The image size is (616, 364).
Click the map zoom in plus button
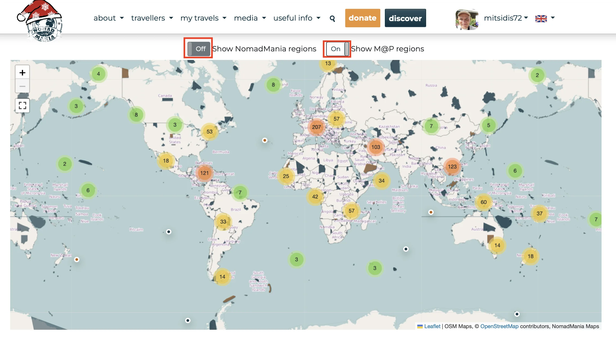pos(22,73)
